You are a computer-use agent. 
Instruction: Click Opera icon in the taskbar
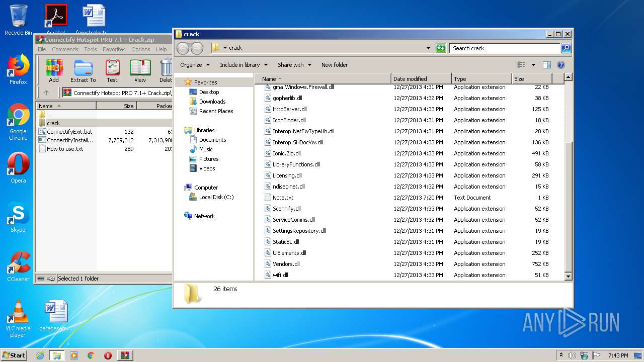[108, 355]
